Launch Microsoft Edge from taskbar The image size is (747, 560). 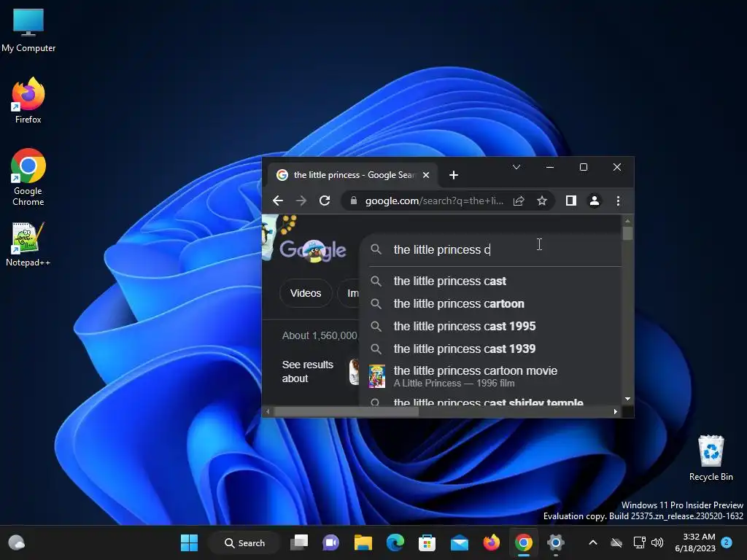click(x=395, y=542)
